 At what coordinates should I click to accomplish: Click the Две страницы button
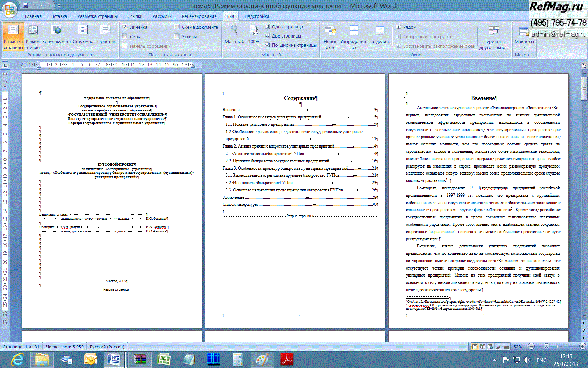pyautogui.click(x=283, y=36)
